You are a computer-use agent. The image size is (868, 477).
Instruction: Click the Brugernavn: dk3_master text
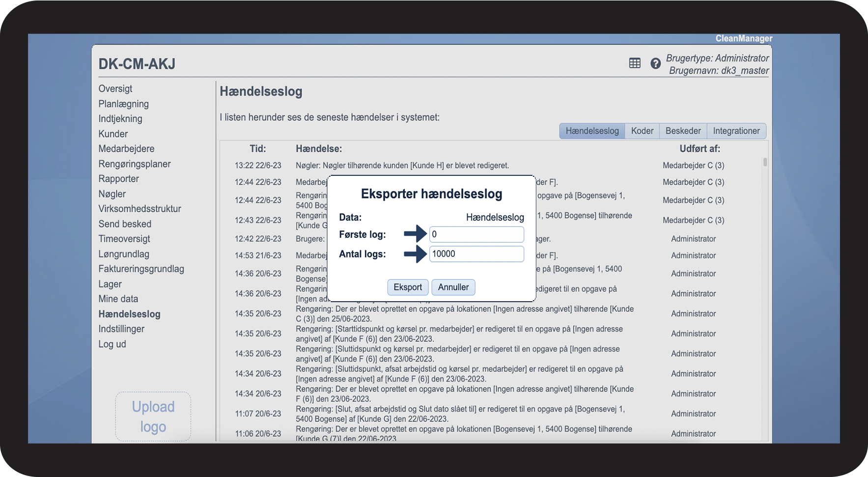pos(719,71)
